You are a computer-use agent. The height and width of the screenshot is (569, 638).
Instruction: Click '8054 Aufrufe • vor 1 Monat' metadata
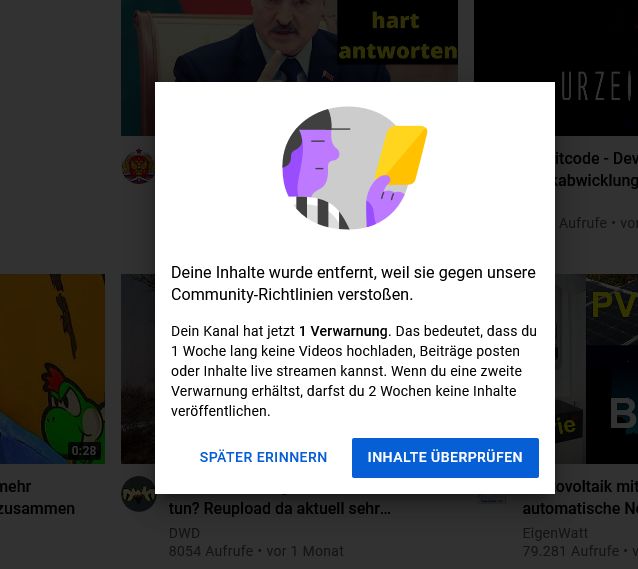[x=256, y=551]
